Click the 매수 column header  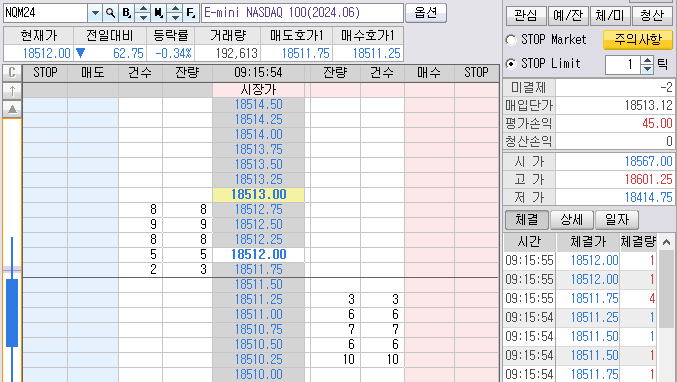(429, 73)
